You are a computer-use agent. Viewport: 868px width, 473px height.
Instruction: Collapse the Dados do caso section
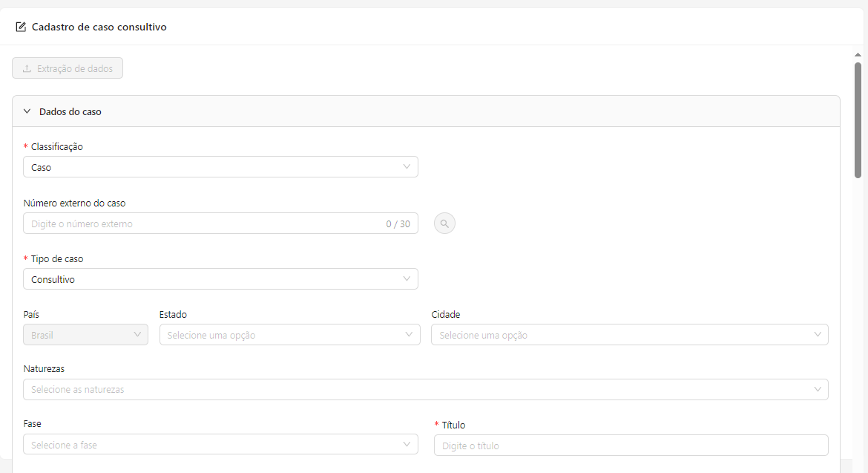tap(27, 111)
